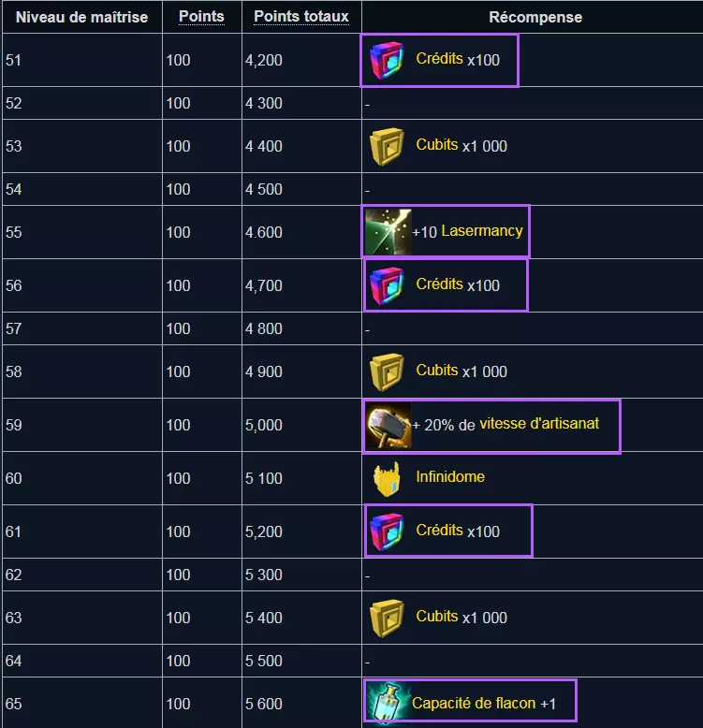Click the Crédits icon in level 61 row
Image resolution: width=703 pixels, height=728 pixels.
387,531
